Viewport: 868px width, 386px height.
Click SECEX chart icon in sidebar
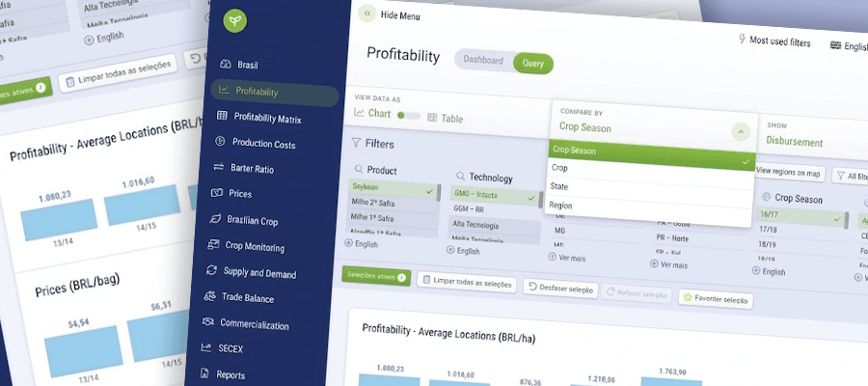[x=206, y=347]
